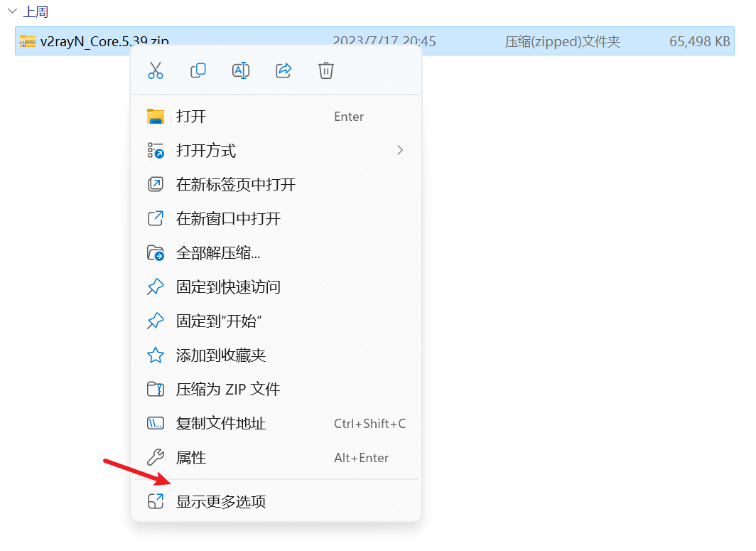Collapse the 上周 group chevron
The height and width of the screenshot is (551, 756).
pos(13,11)
